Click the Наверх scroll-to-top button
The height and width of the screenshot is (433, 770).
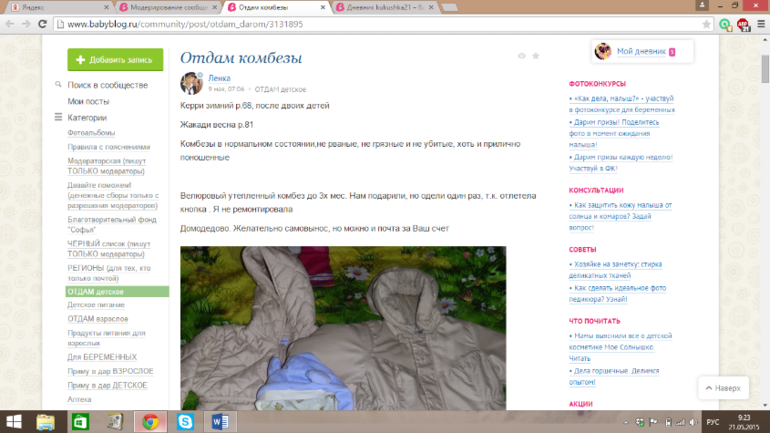(722, 387)
